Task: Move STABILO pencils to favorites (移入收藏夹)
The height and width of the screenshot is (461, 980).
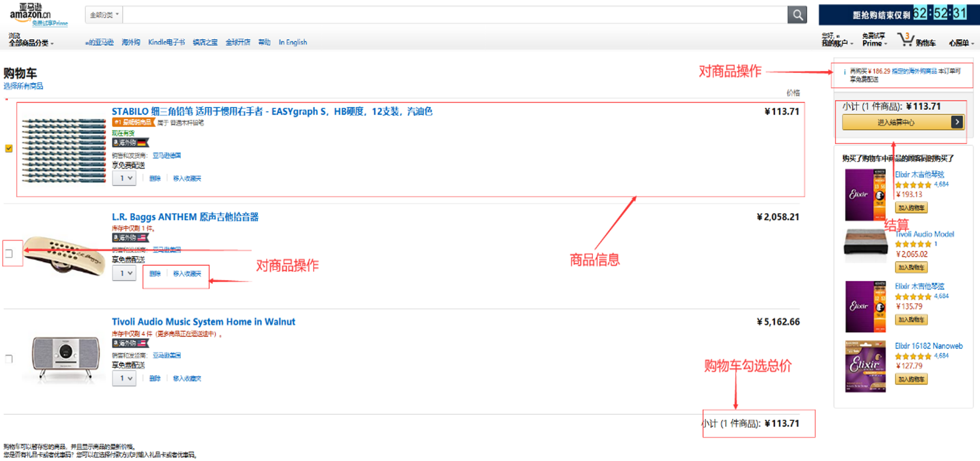Action: (x=187, y=178)
